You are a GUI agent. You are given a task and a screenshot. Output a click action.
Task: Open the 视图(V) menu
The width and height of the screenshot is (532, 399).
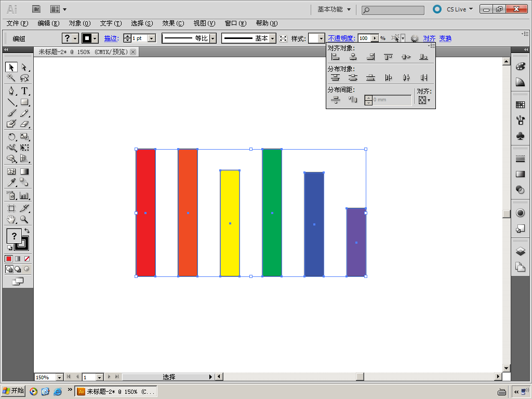tap(204, 23)
